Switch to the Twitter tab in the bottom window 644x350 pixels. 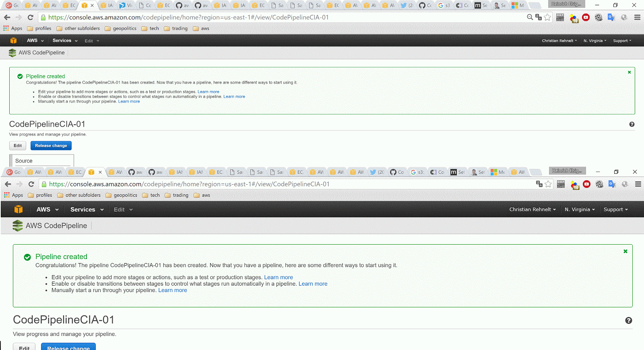(x=376, y=172)
